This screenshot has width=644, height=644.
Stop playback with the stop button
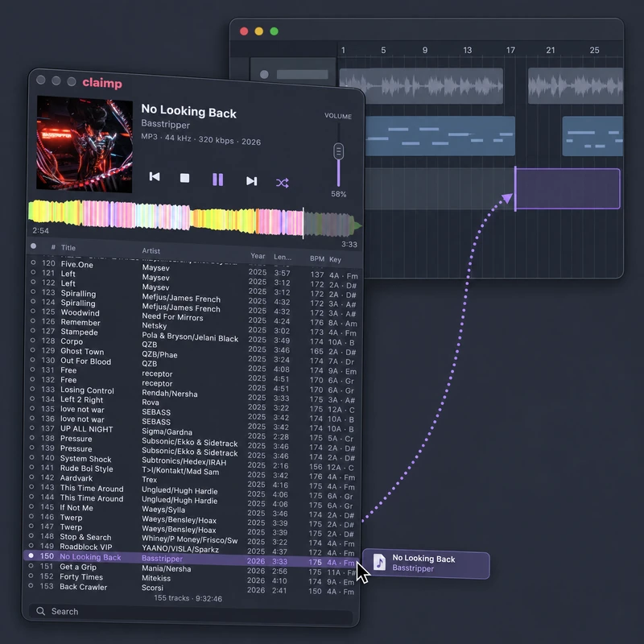point(185,178)
